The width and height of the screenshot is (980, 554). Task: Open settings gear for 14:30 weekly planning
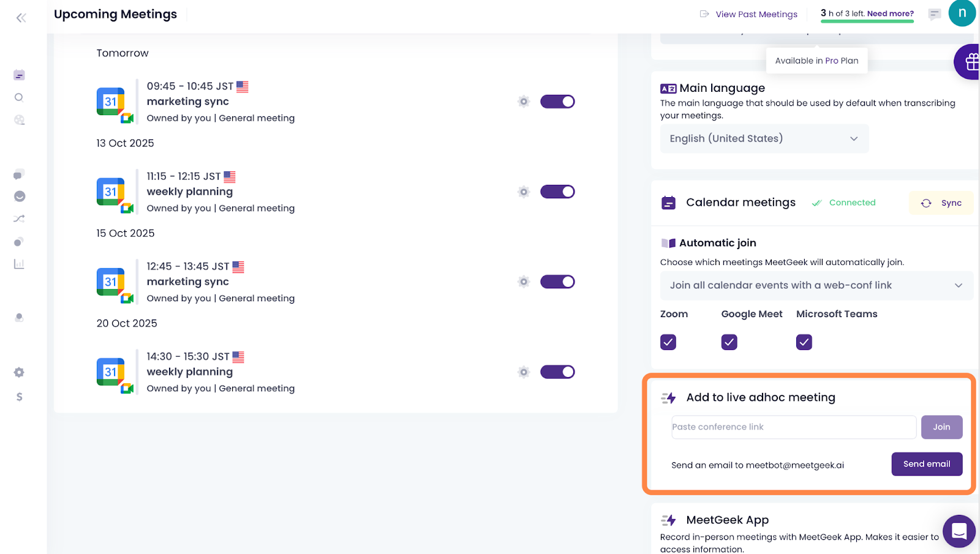point(523,372)
